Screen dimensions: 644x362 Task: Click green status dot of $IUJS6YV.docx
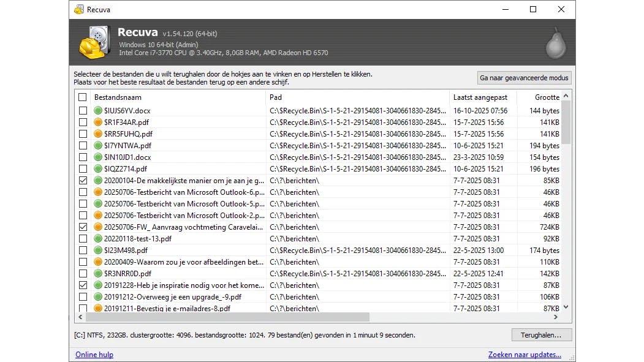[x=98, y=111]
